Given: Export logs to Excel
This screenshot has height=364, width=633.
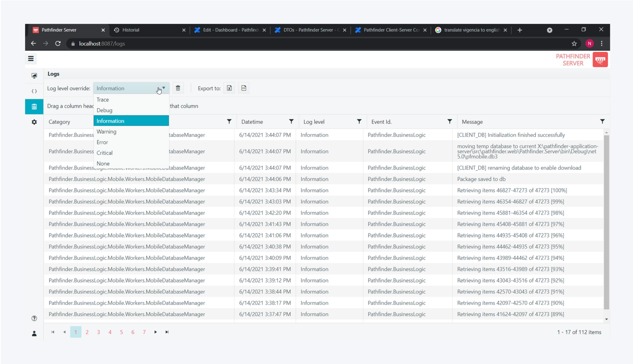Looking at the screenshot, I should point(229,88).
